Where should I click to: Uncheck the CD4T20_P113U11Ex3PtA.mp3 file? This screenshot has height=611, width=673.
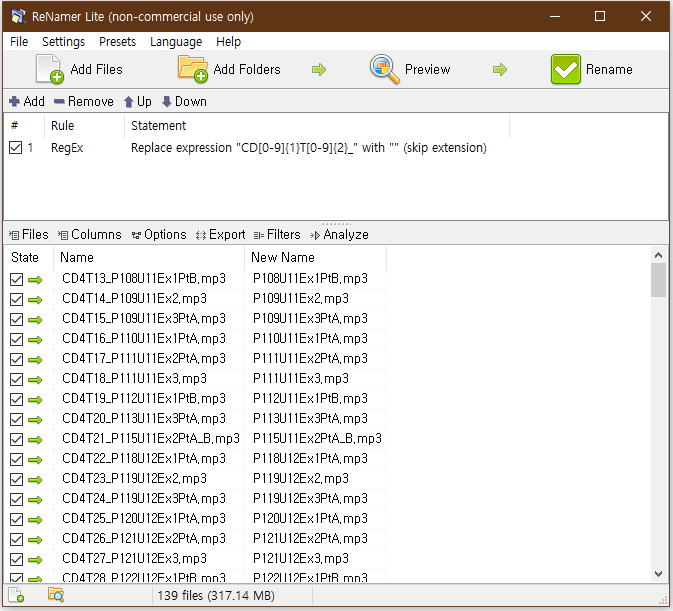pos(16,420)
